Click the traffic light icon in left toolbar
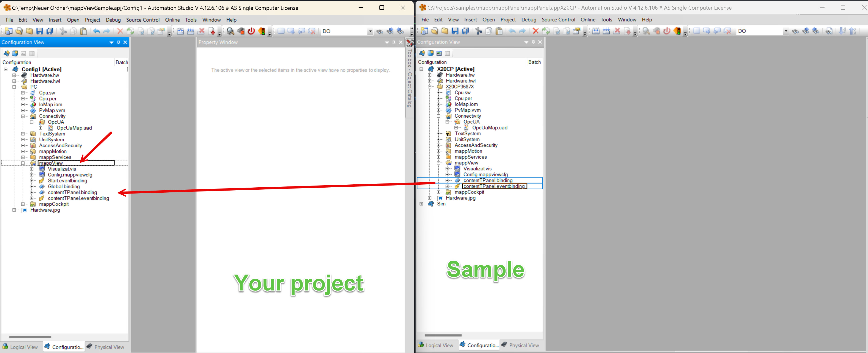Image resolution: width=868 pixels, height=353 pixels. click(262, 31)
